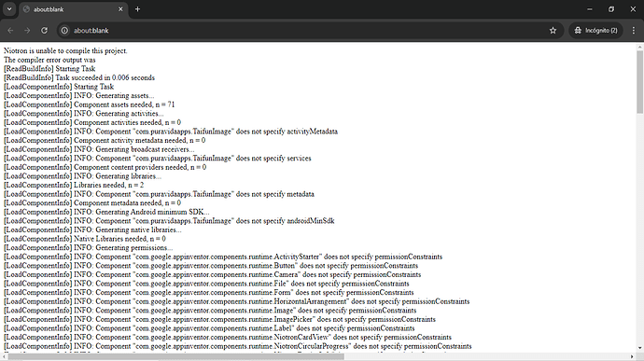Restore down the browser window
The width and height of the screenshot is (644, 361).
click(611, 9)
